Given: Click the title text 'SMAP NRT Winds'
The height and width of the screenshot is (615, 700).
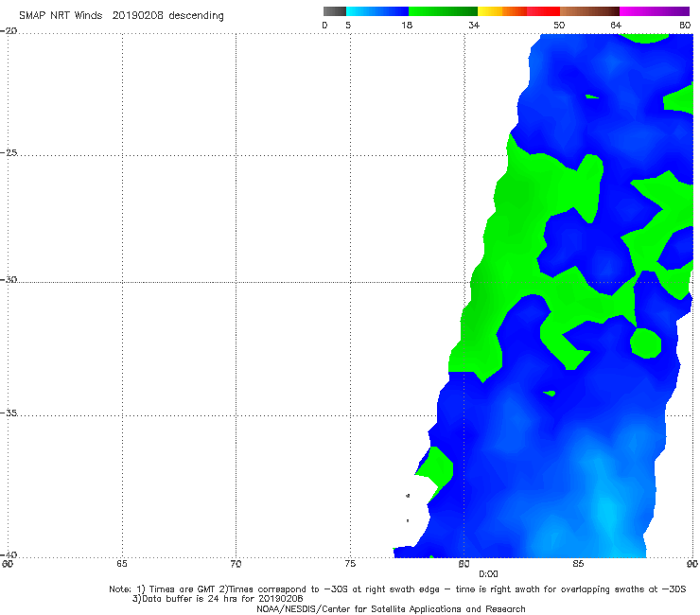Looking at the screenshot, I should [61, 15].
